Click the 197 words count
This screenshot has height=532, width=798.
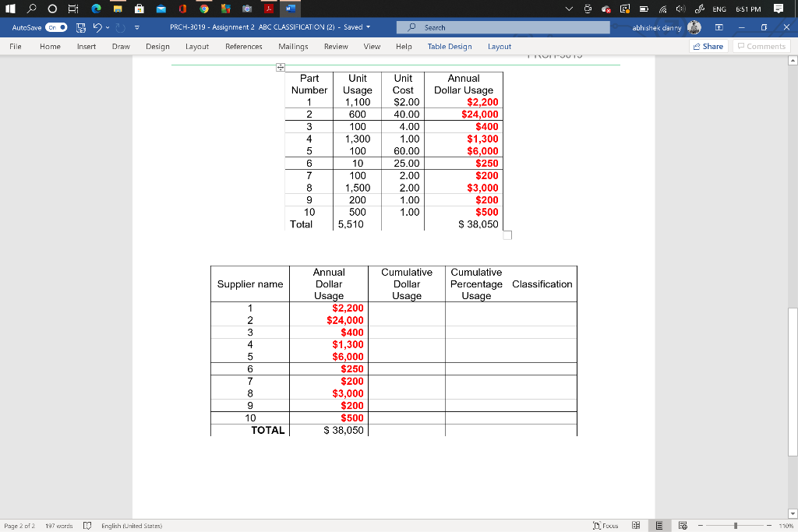[59, 526]
